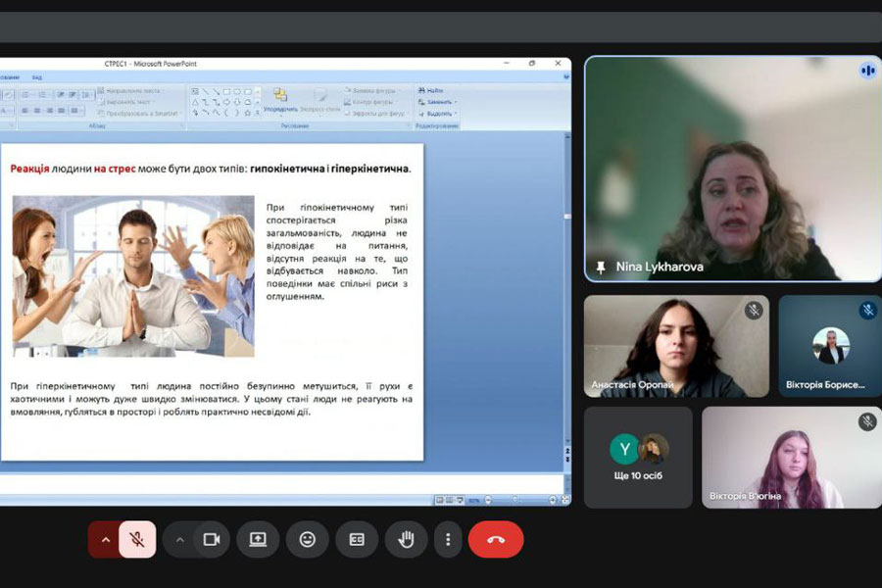Select Nina Lykharova's video tile
The height and width of the screenshot is (588, 882).
pos(732,169)
